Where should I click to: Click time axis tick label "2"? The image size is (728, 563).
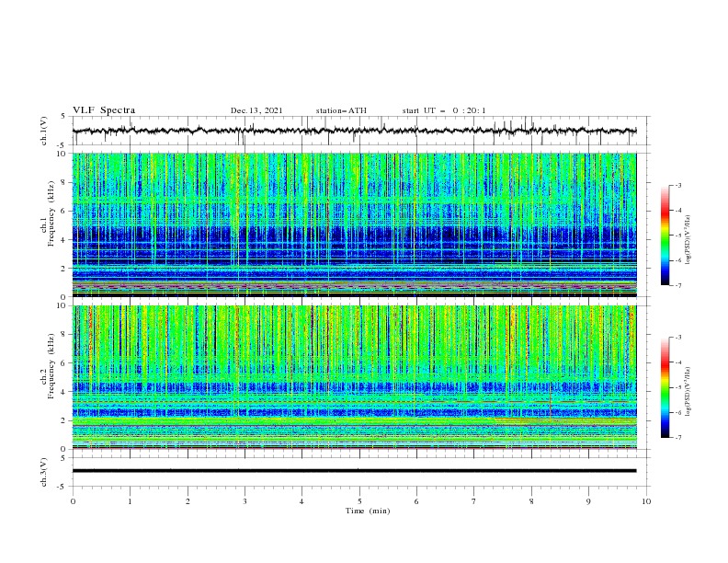click(x=188, y=501)
